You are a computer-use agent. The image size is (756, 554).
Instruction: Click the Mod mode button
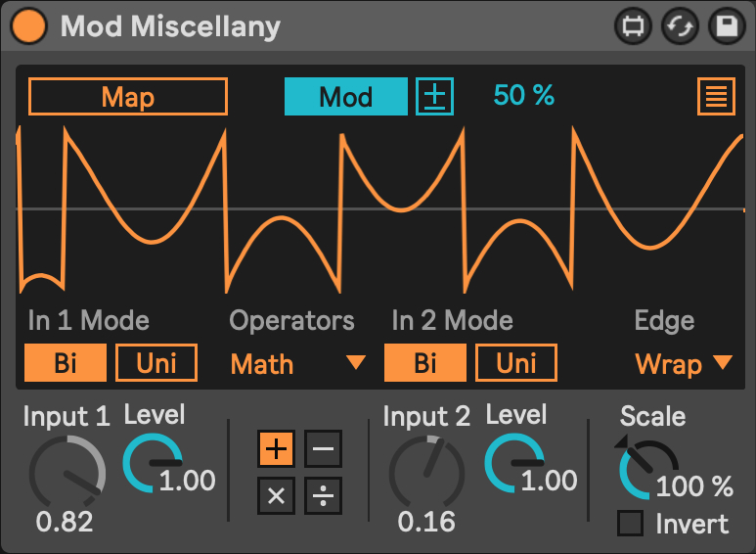click(345, 97)
